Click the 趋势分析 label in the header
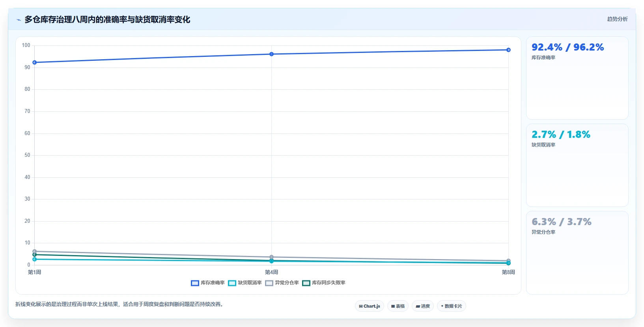 [x=617, y=19]
